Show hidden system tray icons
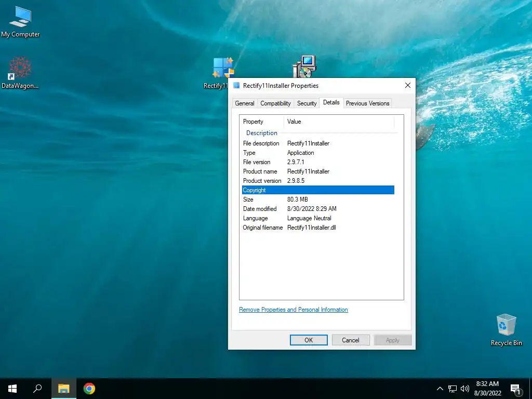 coord(440,389)
